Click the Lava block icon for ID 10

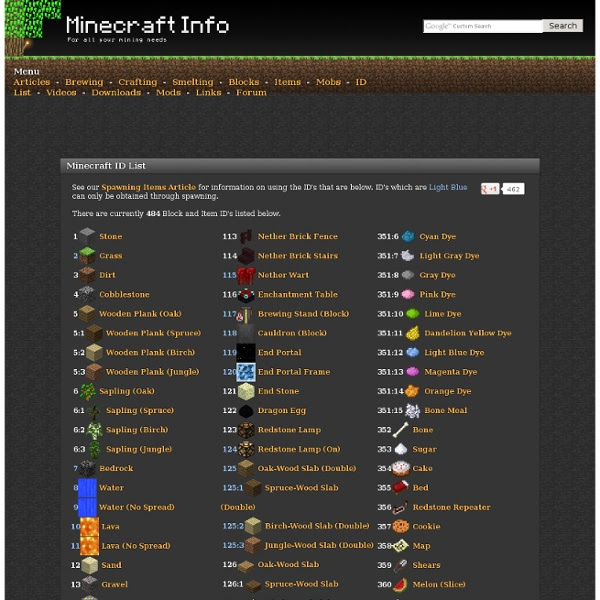90,527
